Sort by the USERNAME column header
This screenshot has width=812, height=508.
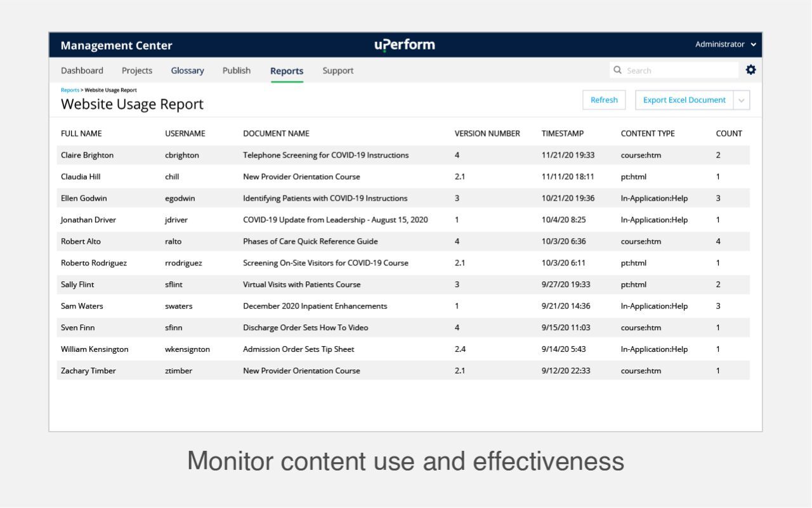[x=185, y=133]
